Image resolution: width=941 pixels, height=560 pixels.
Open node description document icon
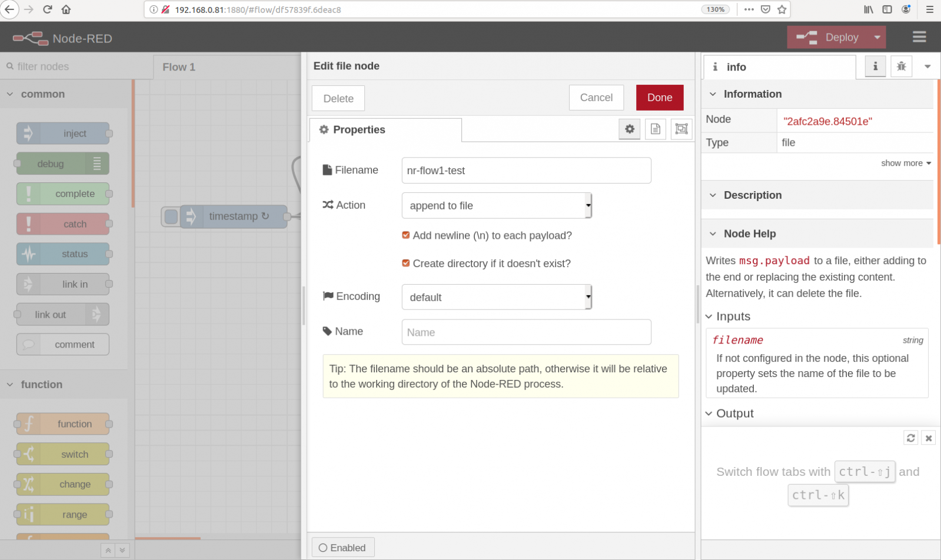pyautogui.click(x=655, y=129)
